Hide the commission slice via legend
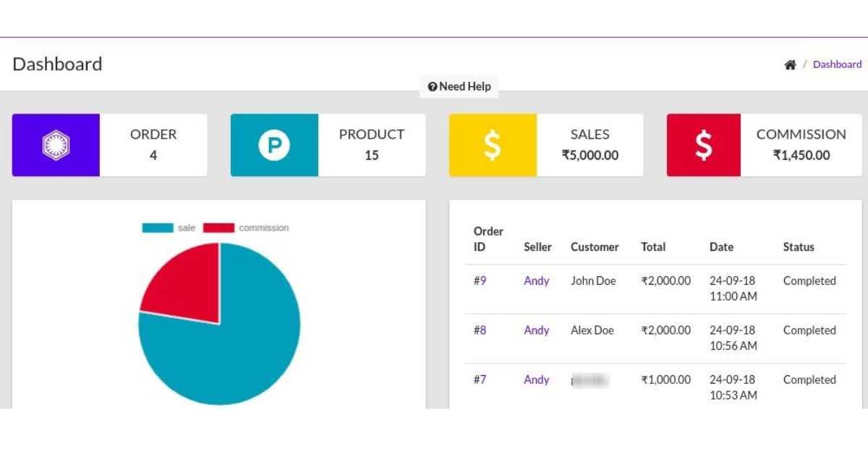Image resolution: width=868 pixels, height=454 pixels. coord(250,227)
